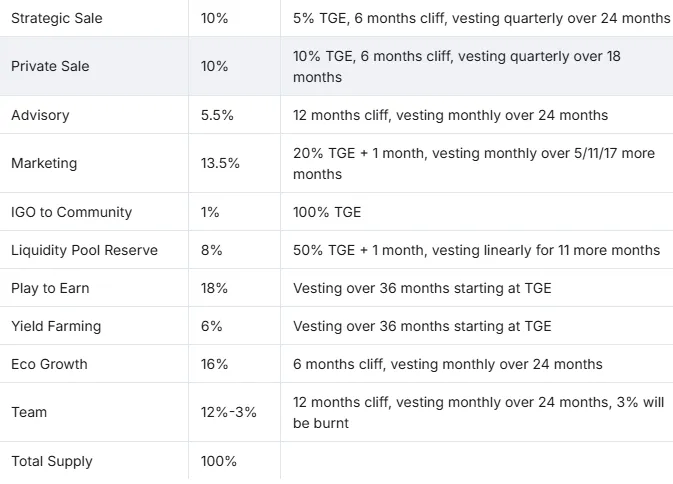Select the Yield Farming row label
The height and width of the screenshot is (484, 673).
(56, 326)
